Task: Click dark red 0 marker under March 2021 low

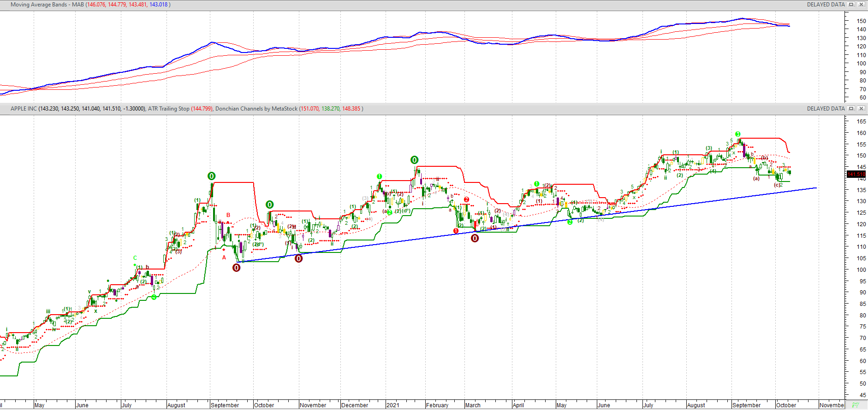Action: (475, 238)
